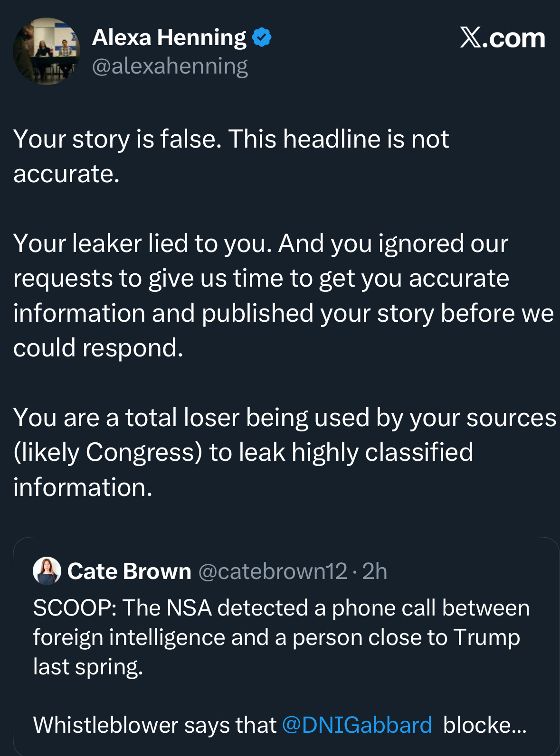Open Cate Brown's small avatar
This screenshot has width=560, height=756.
pos(47,571)
